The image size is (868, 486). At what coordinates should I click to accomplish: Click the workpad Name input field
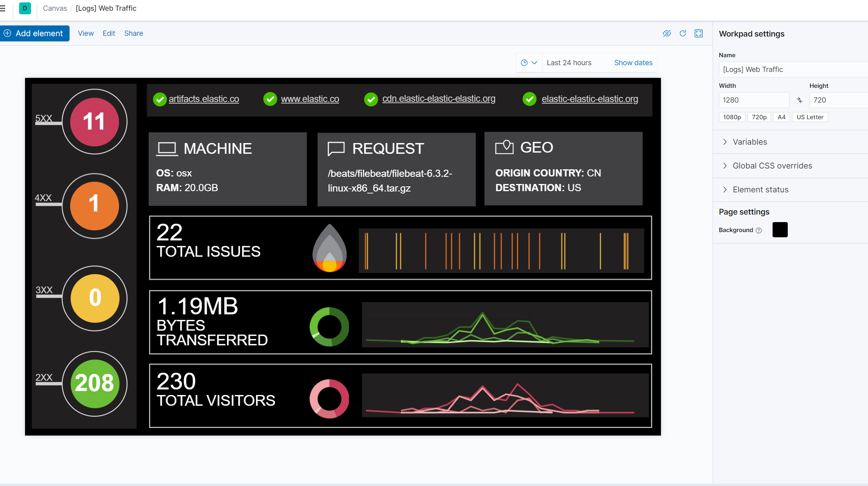pos(793,70)
